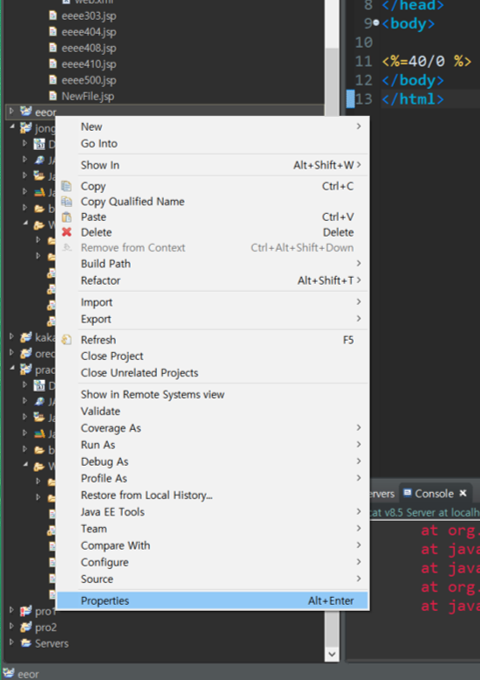Choose Close Unrelated Projects
Viewport: 480px width, 680px height.
(212, 373)
